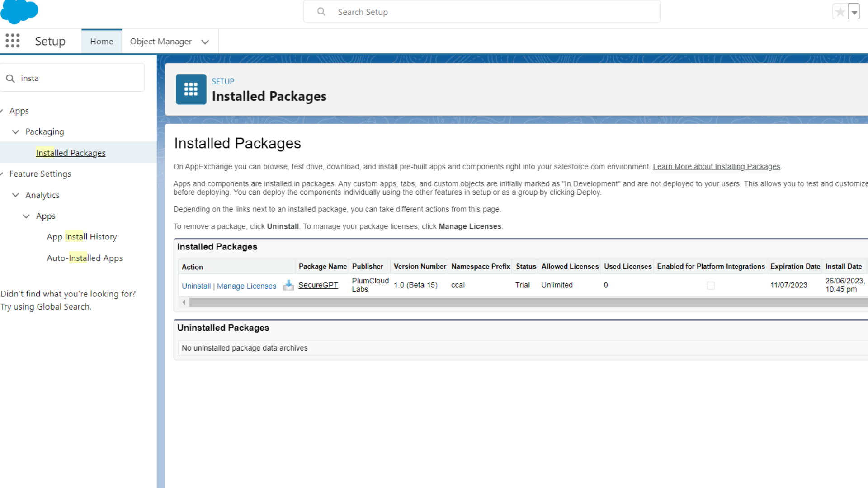Click Uninstall for SecureGPT

click(x=196, y=286)
